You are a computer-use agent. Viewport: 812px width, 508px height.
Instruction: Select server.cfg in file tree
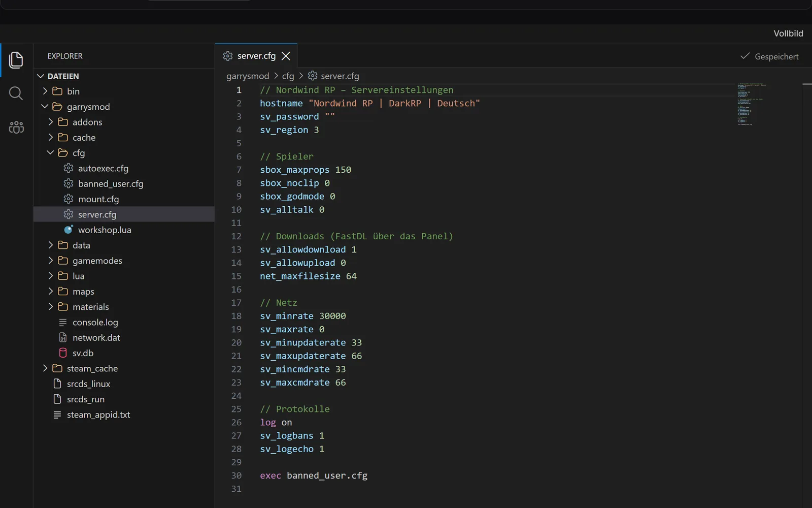pos(124,214)
